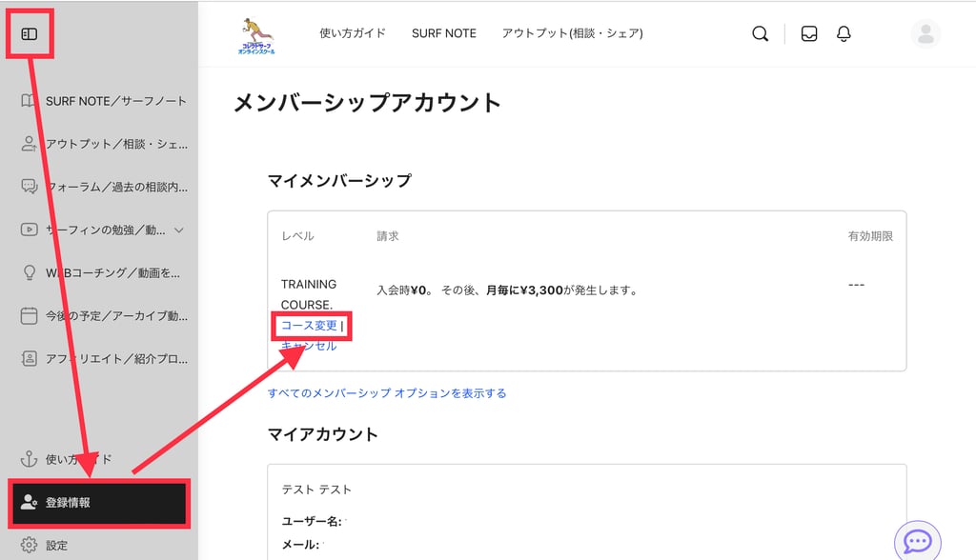Click the メール: label
Image resolution: width=976 pixels, height=560 pixels.
click(300, 545)
